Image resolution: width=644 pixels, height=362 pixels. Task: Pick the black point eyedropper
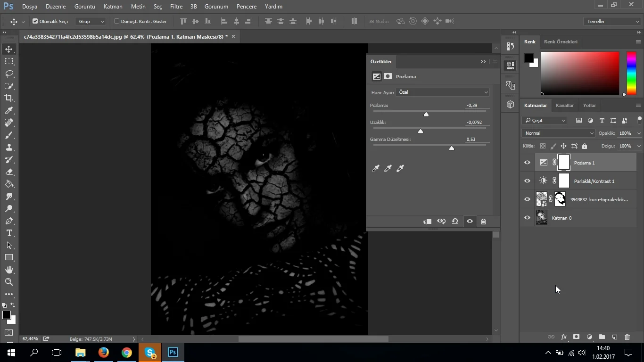[x=376, y=168]
